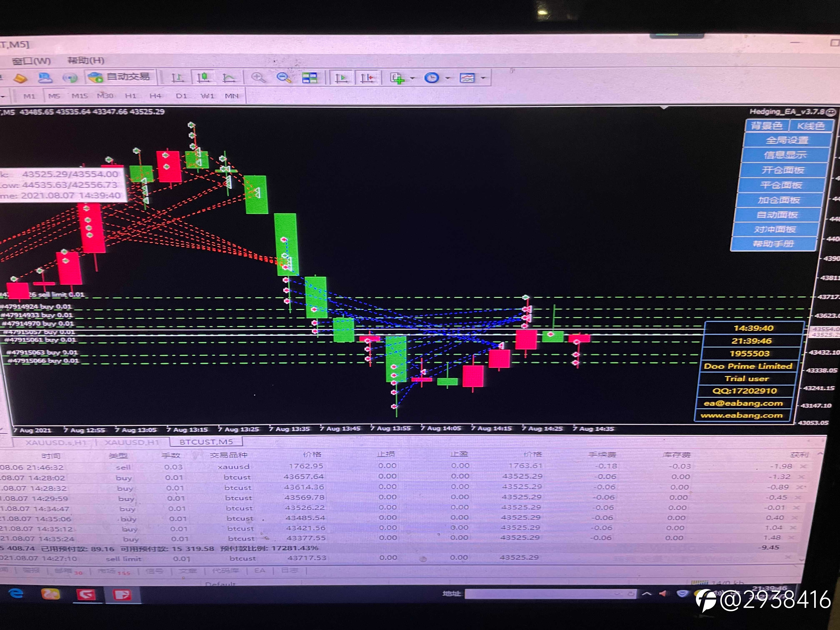This screenshot has height=630, width=840.
Task: Switch to the XAUUSD,H1 chart tab
Action: 131,442
